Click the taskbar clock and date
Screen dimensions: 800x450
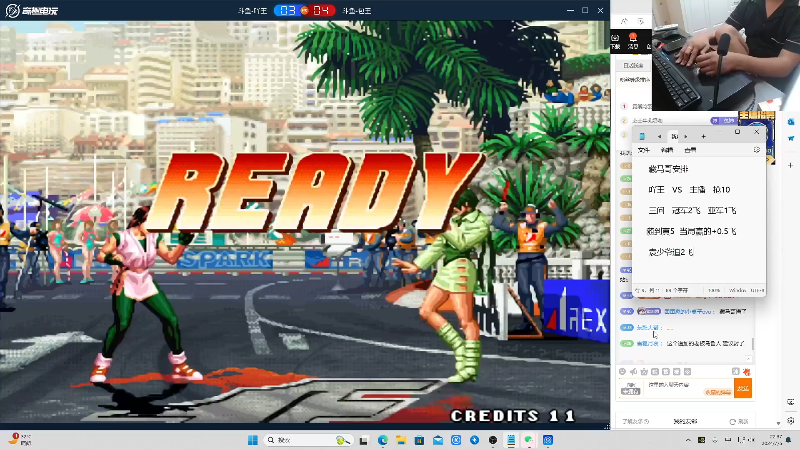pyautogui.click(x=774, y=440)
